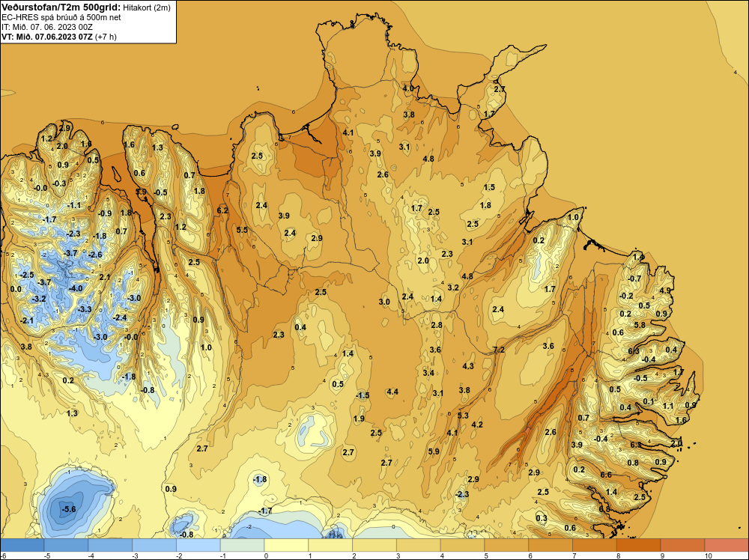Select the legend color segment between 9 and 10
This screenshot has width=749, height=560.
(x=682, y=545)
